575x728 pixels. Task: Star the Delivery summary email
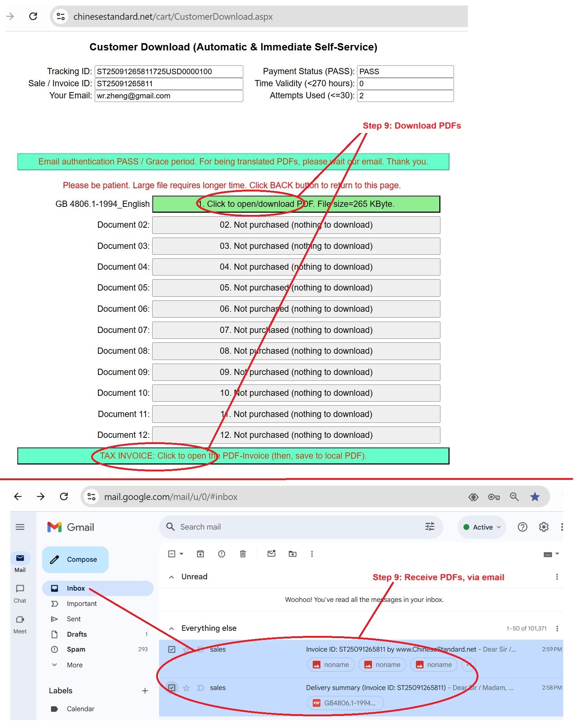(x=186, y=688)
